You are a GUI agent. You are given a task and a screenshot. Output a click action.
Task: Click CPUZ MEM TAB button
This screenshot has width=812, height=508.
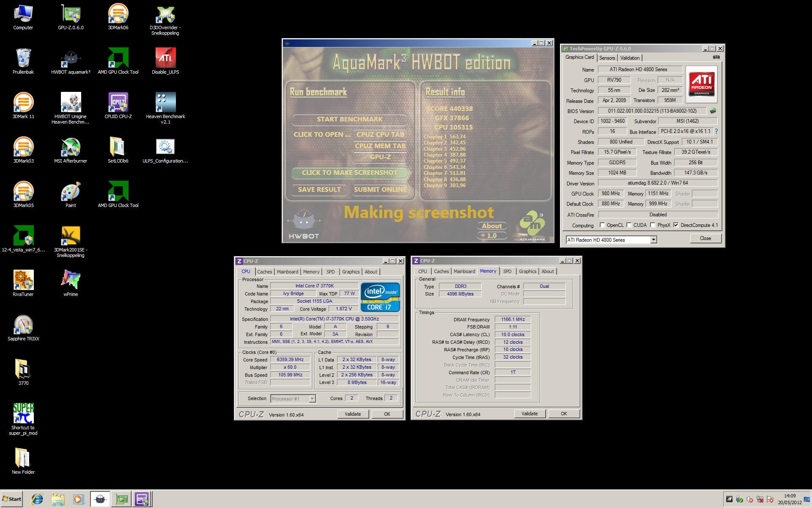380,146
